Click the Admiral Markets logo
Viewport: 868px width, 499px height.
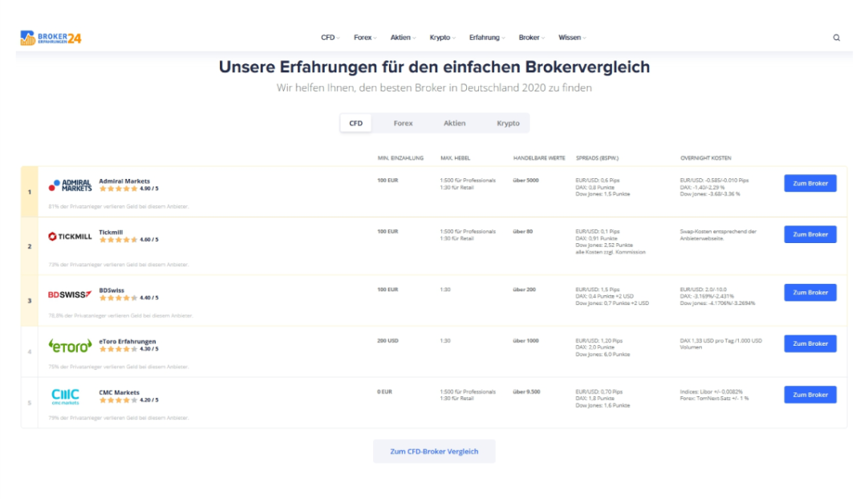point(70,185)
